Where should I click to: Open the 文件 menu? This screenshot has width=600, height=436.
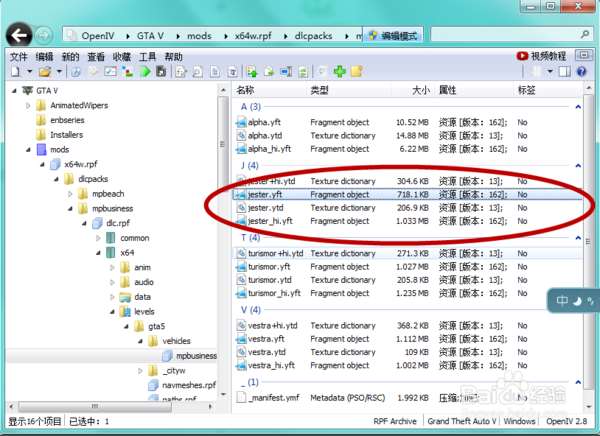pyautogui.click(x=18, y=57)
